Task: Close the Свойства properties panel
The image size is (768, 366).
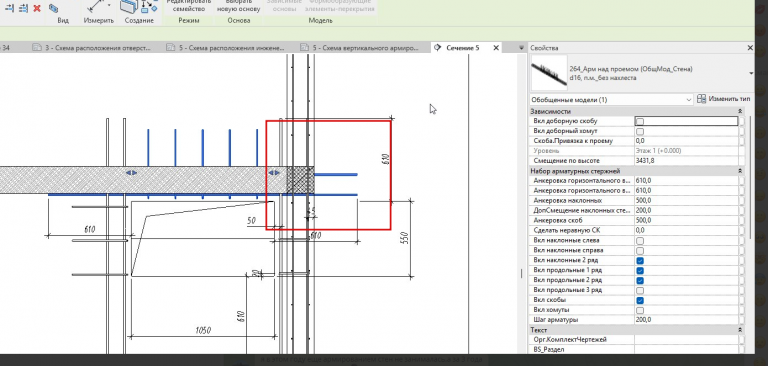Action: click(750, 48)
